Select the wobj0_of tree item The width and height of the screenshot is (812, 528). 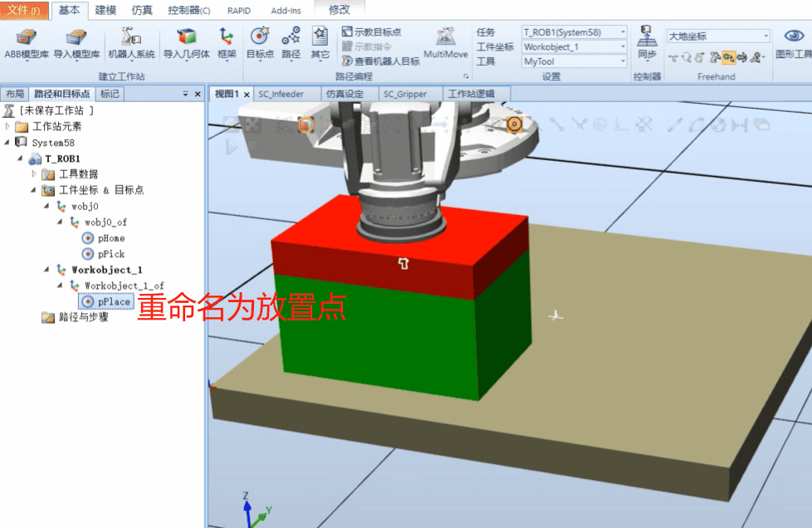(99, 222)
